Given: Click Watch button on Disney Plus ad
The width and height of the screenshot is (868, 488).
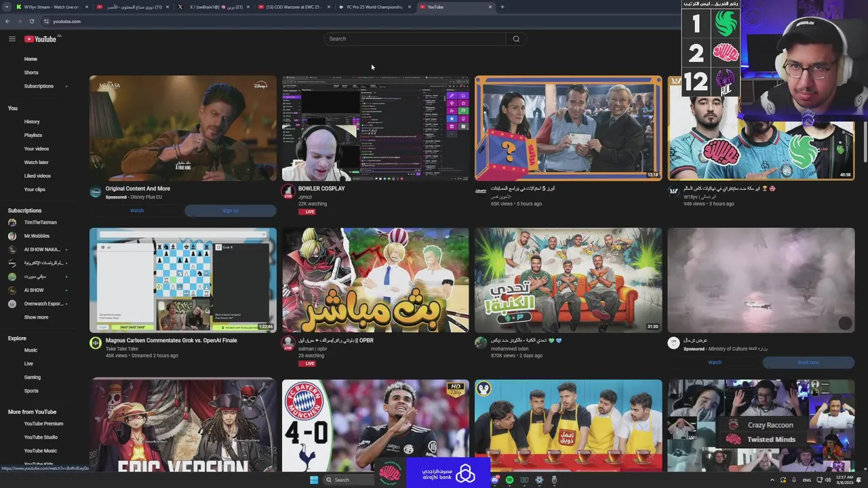Looking at the screenshot, I should coord(136,210).
